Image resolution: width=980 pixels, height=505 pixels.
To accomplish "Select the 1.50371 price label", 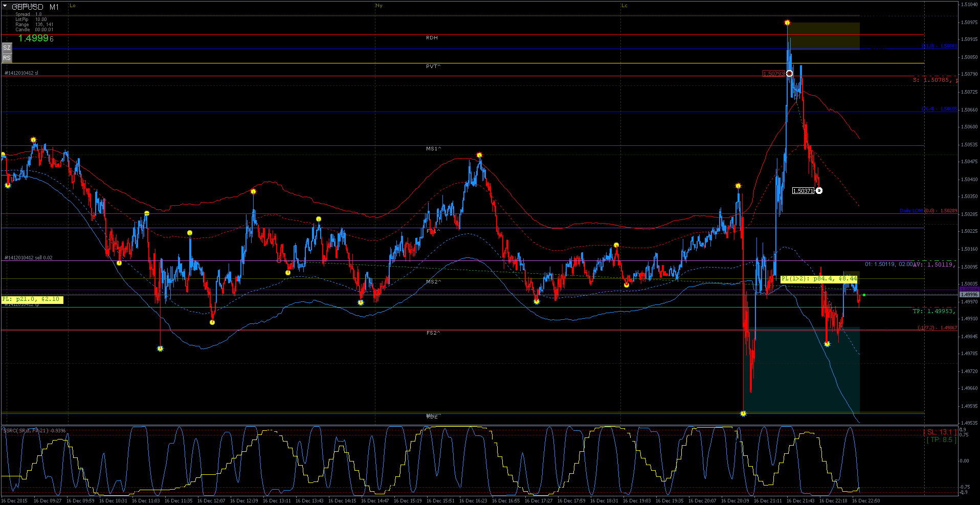I will (803, 191).
